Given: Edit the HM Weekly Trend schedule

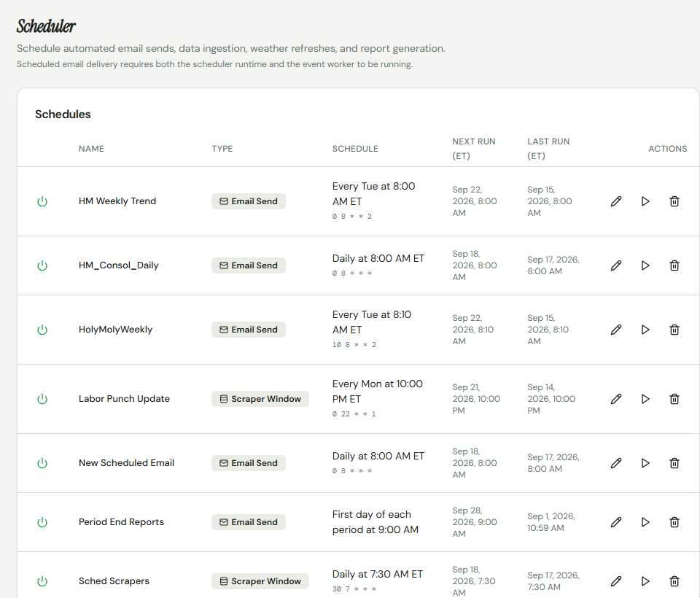Looking at the screenshot, I should point(616,201).
